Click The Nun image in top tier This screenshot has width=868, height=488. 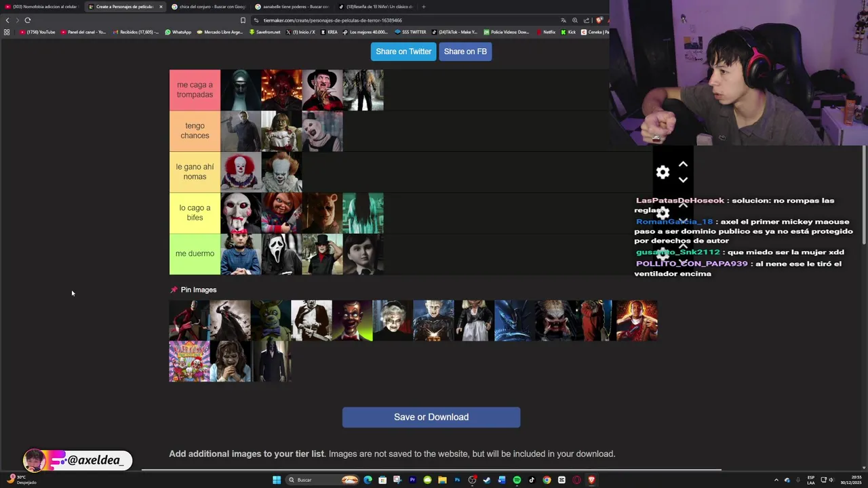(241, 90)
